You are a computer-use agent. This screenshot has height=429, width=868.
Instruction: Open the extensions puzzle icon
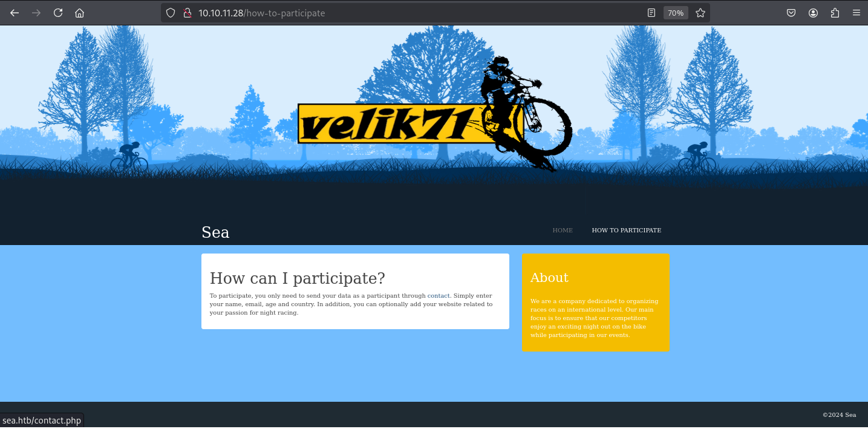pos(835,13)
